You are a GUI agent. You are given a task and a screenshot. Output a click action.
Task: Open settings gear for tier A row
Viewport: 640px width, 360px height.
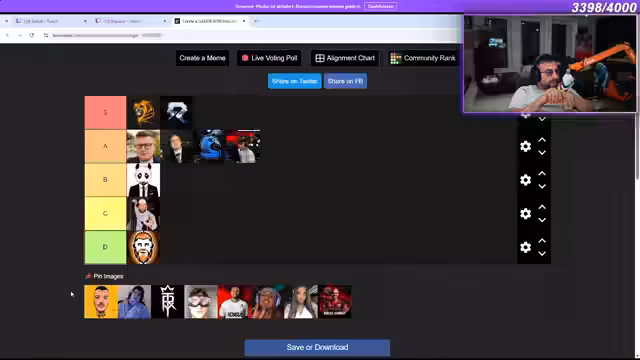tap(525, 147)
